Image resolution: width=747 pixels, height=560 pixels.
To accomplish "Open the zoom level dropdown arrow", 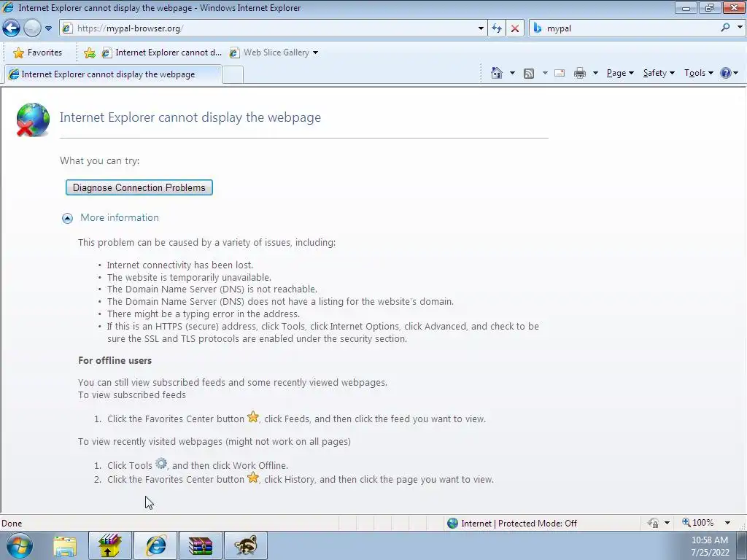I will click(727, 523).
